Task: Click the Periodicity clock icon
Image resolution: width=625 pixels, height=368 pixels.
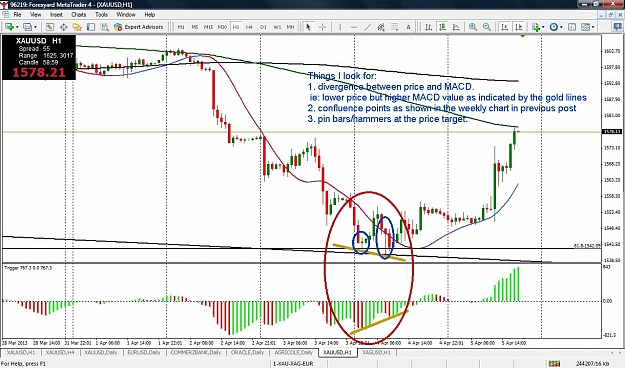Action: click(x=554, y=27)
